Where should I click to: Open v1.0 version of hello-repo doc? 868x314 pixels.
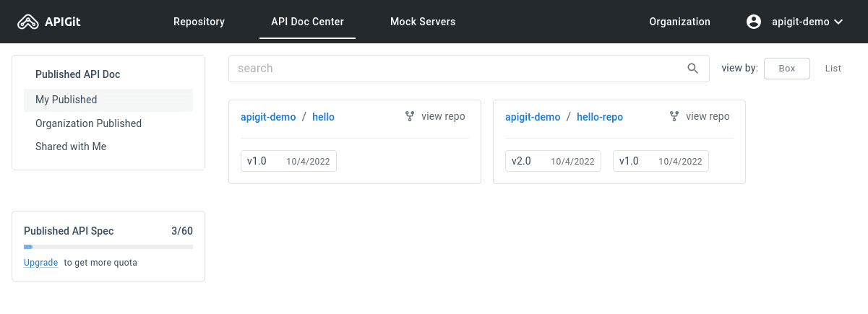pos(661,161)
